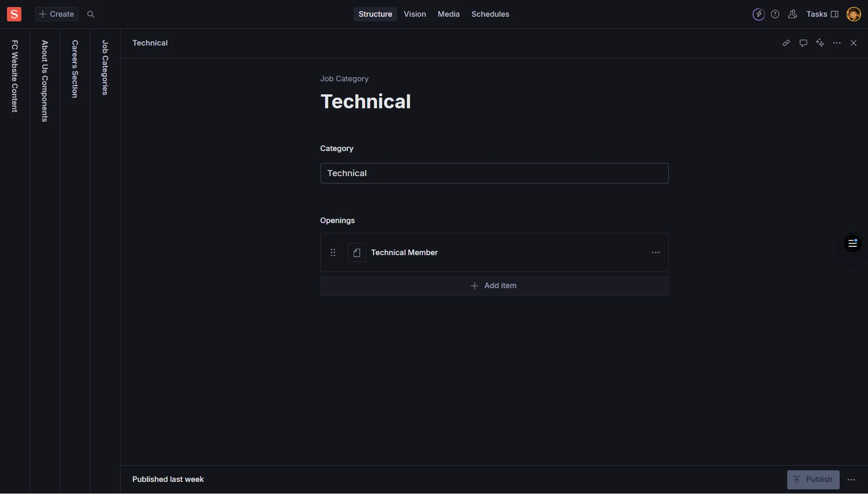This screenshot has height=494, width=868.
Task: Click the AI sparkle assist icon
Action: tap(820, 43)
